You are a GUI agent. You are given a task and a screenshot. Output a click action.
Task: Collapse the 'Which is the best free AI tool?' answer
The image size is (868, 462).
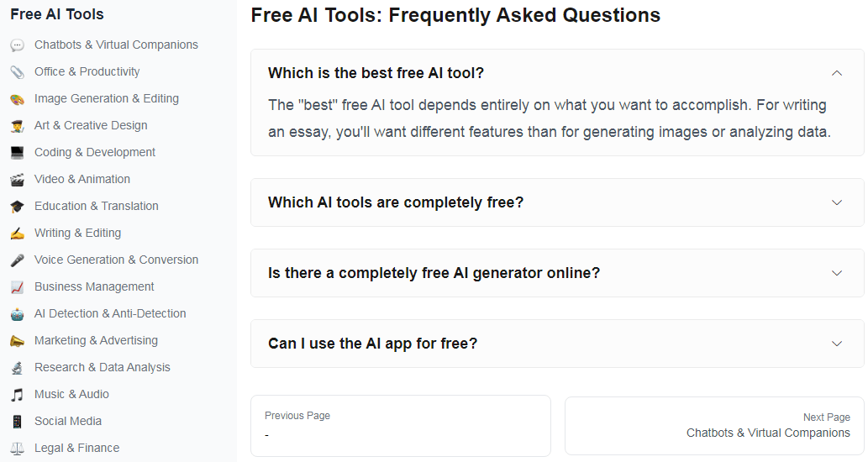coord(836,73)
